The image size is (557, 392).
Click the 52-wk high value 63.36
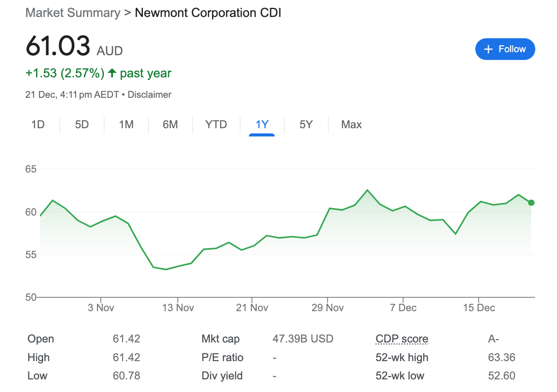502,358
